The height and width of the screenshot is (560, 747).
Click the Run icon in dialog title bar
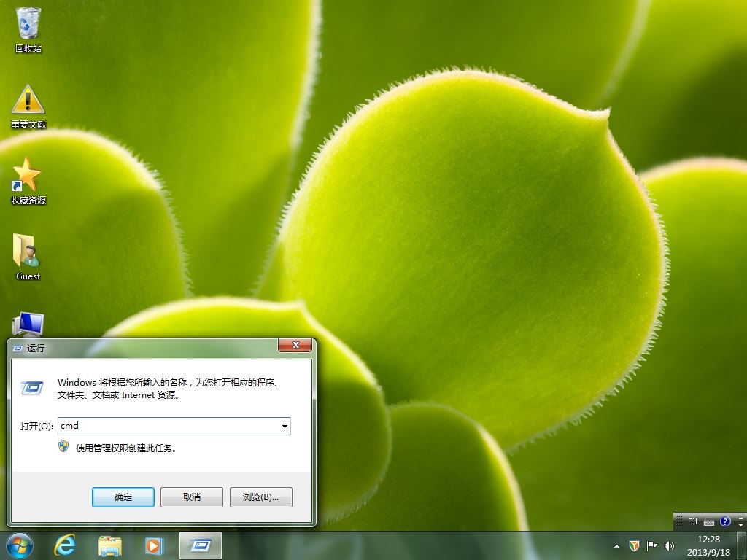point(18,349)
